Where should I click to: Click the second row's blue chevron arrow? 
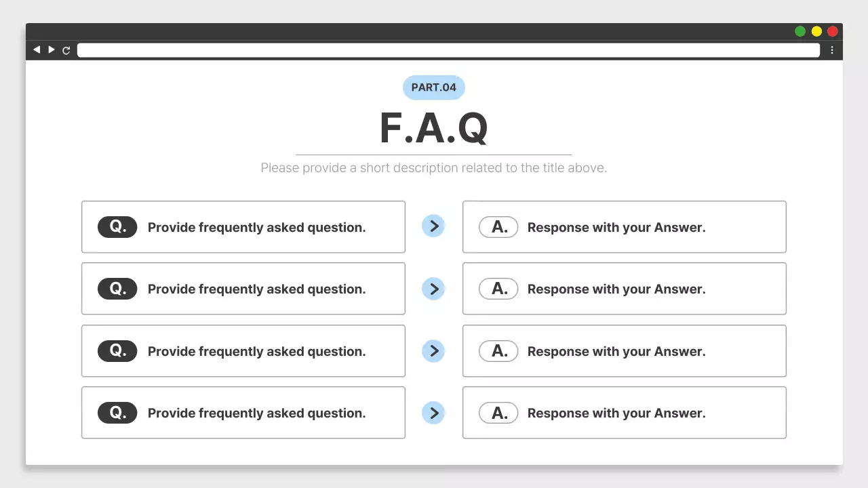tap(433, 289)
